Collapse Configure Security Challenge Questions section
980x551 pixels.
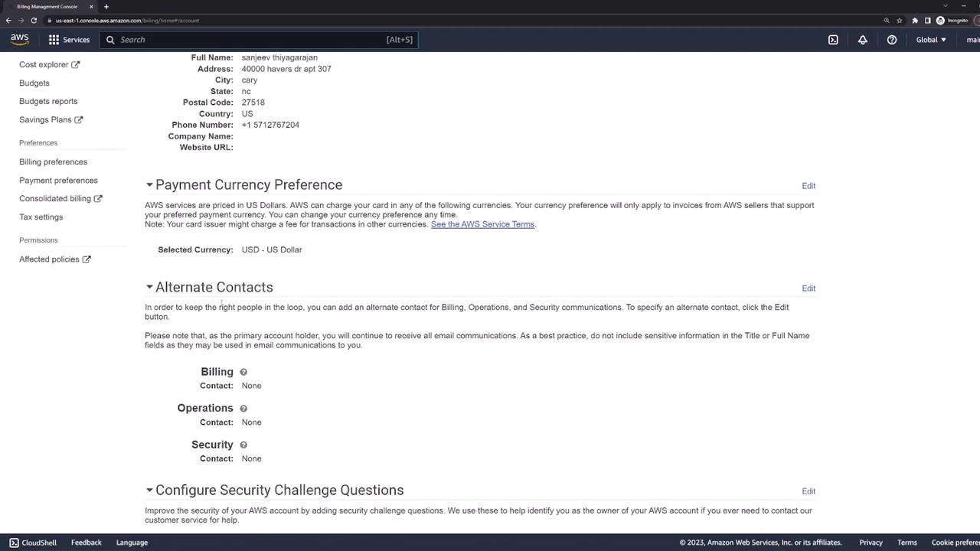[149, 491]
